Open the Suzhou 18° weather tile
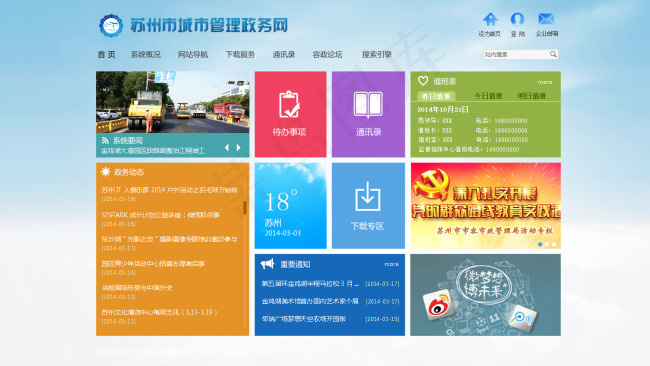 pos(291,206)
